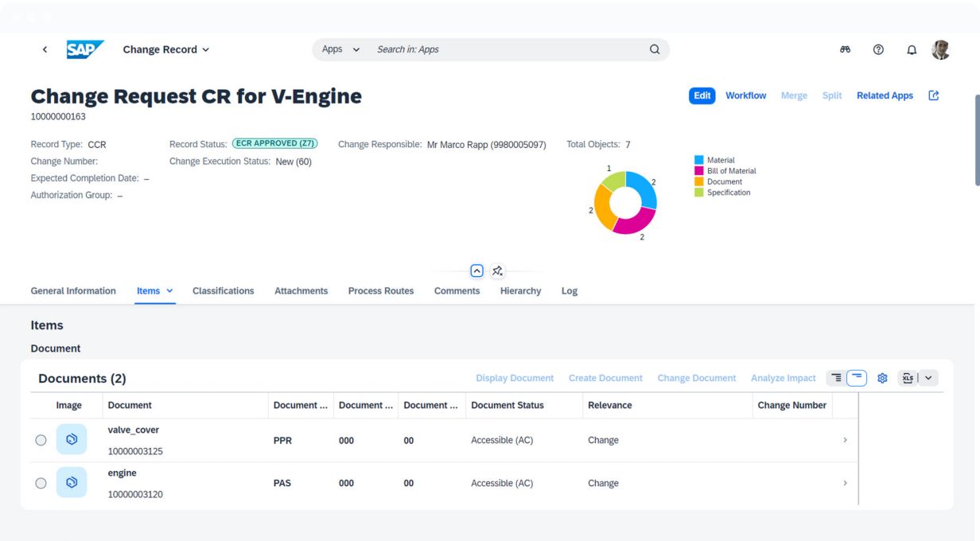
Task: Collapse the header with the chevron button
Action: click(476, 271)
